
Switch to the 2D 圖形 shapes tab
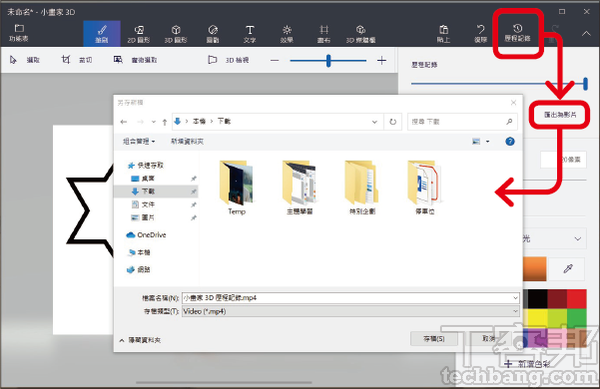click(139, 34)
